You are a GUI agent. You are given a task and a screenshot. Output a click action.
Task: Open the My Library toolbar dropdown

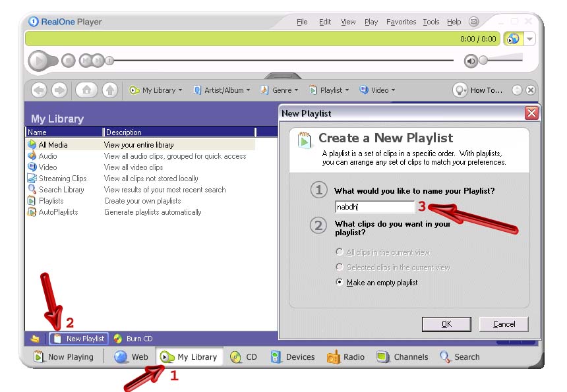coord(156,90)
